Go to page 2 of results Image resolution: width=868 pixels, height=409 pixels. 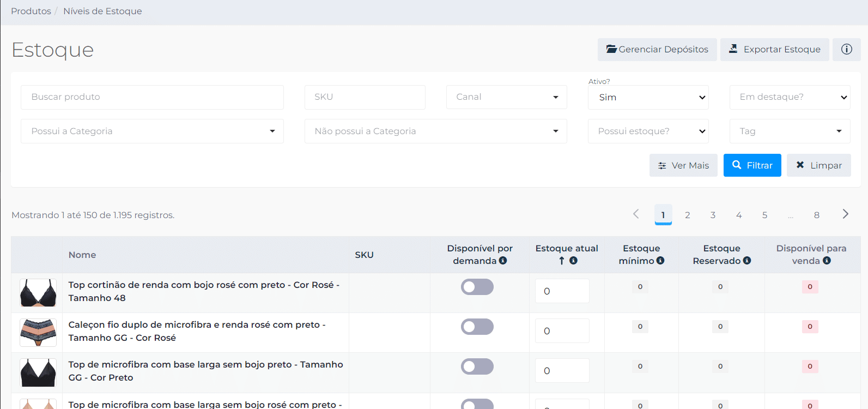688,215
